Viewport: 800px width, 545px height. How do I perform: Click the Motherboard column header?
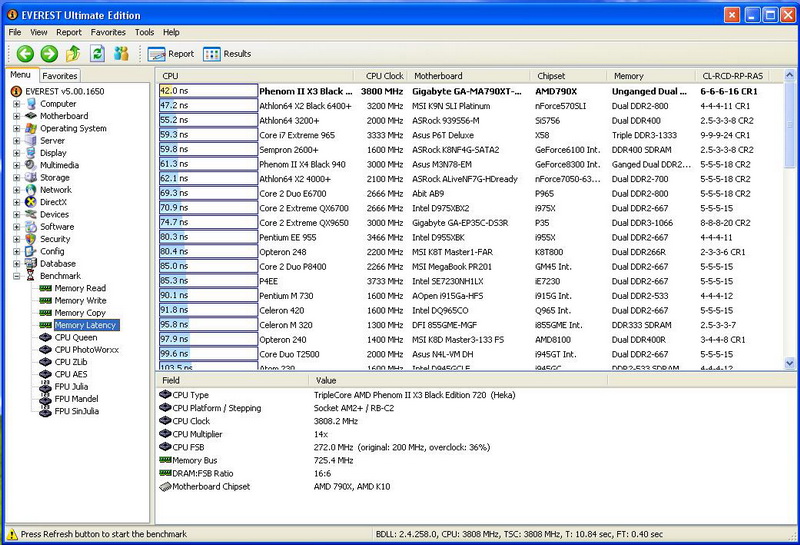point(468,76)
